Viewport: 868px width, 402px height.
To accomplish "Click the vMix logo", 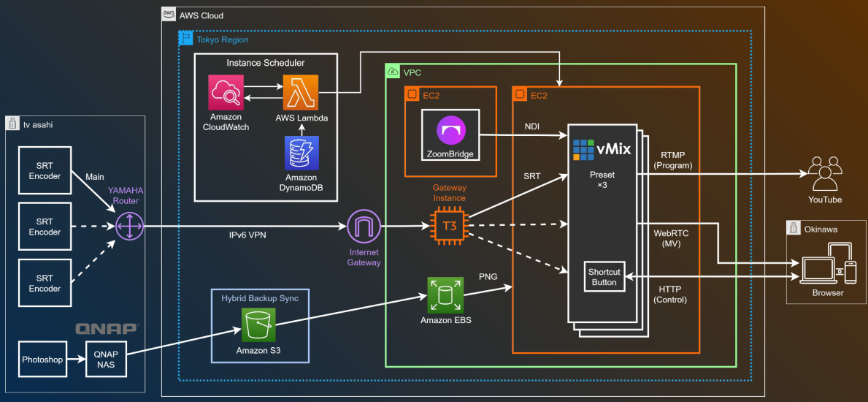I will [x=602, y=150].
